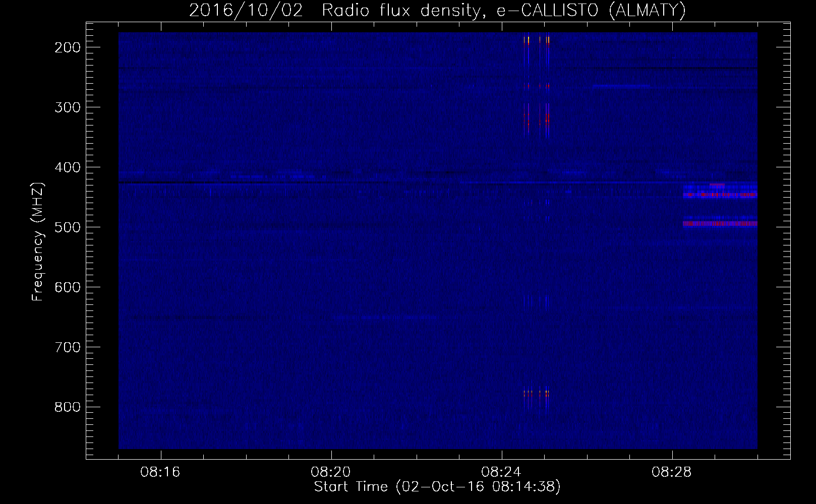Click the 08:24 time tick label

pyautogui.click(x=501, y=472)
